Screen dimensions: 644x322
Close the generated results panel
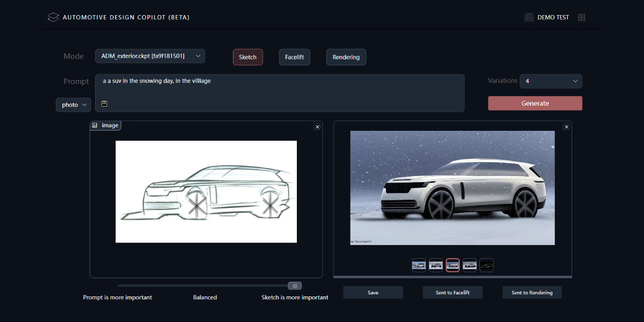(566, 126)
